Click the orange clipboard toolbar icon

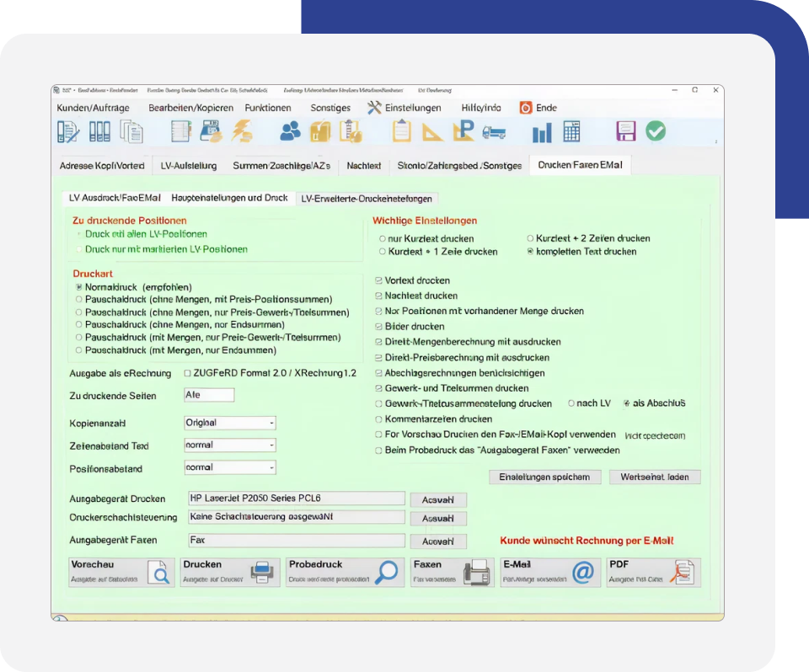coord(402,131)
